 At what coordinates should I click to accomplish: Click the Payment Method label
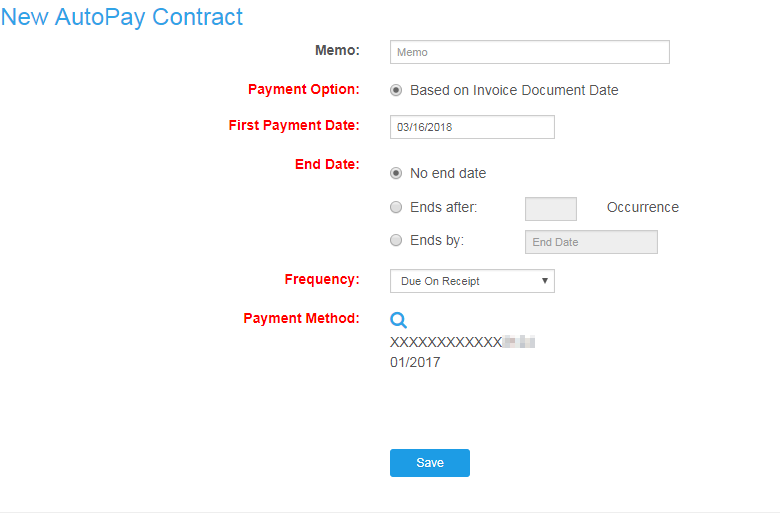[301, 318]
